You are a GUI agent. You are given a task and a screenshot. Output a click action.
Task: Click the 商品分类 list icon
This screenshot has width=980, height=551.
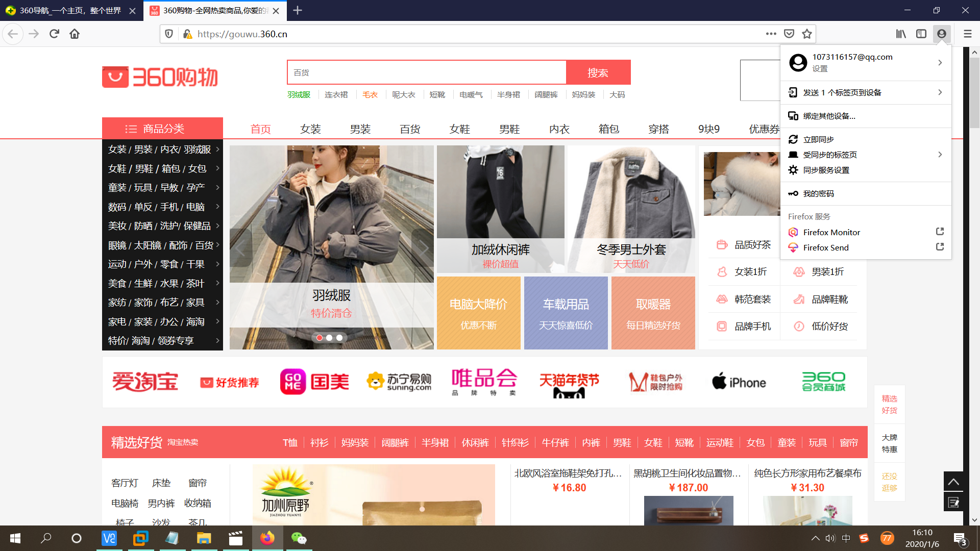131,129
